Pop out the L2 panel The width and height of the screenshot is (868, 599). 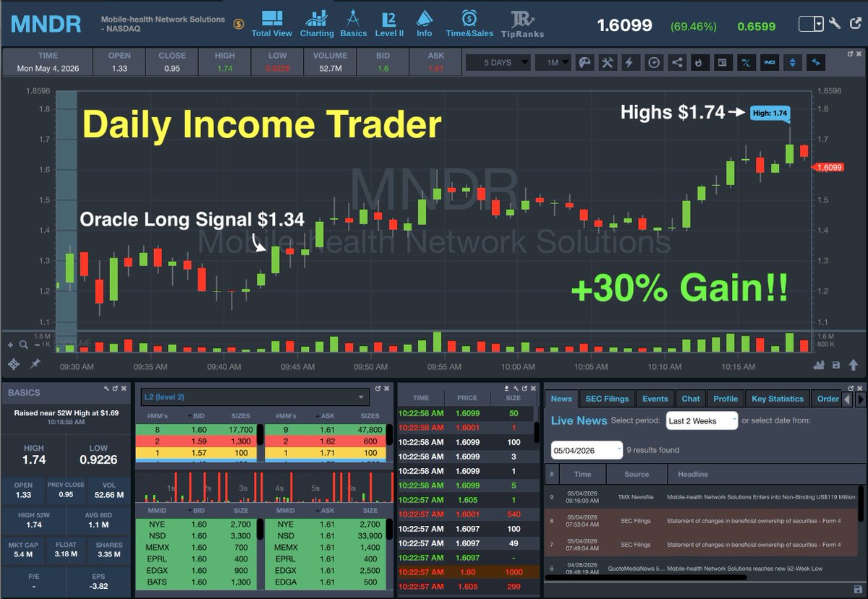[x=377, y=388]
